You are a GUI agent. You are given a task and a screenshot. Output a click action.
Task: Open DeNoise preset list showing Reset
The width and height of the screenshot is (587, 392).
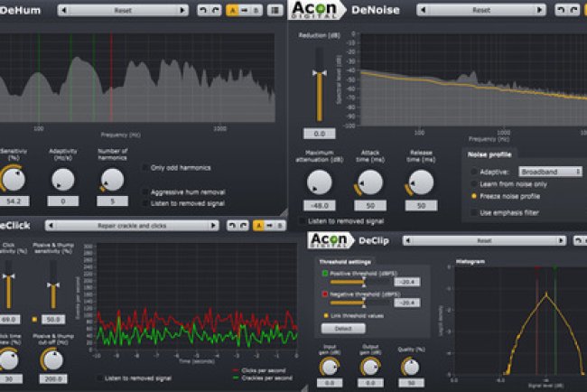point(481,10)
